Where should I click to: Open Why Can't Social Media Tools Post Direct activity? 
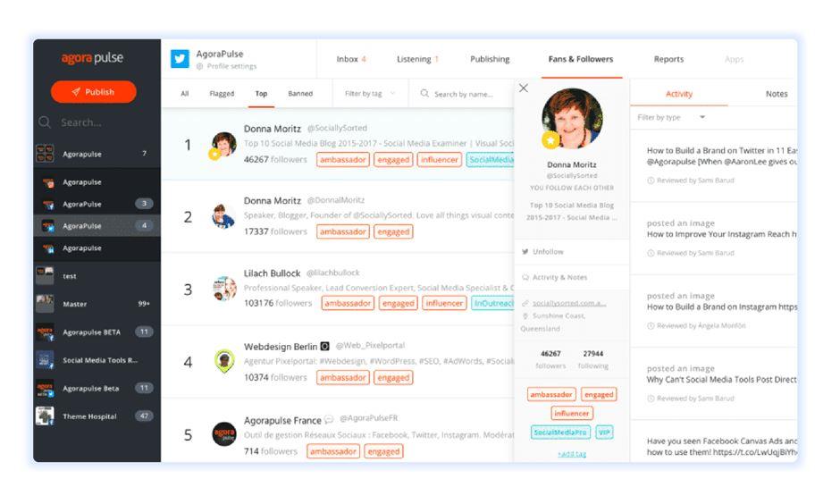pyautogui.click(x=722, y=380)
